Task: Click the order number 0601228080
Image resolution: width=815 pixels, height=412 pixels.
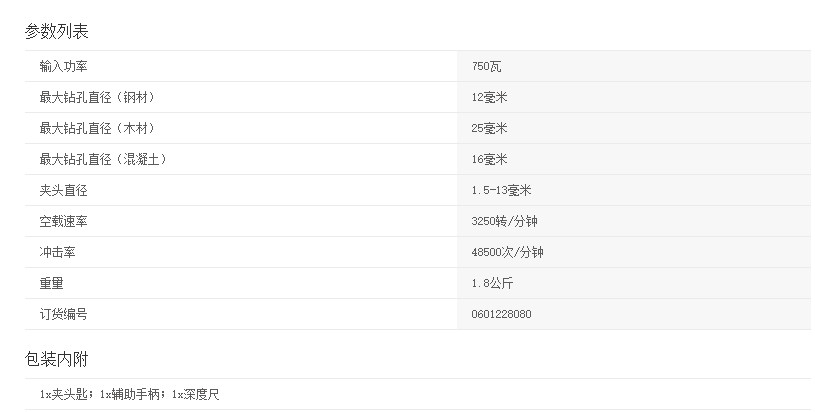Action: pos(501,315)
